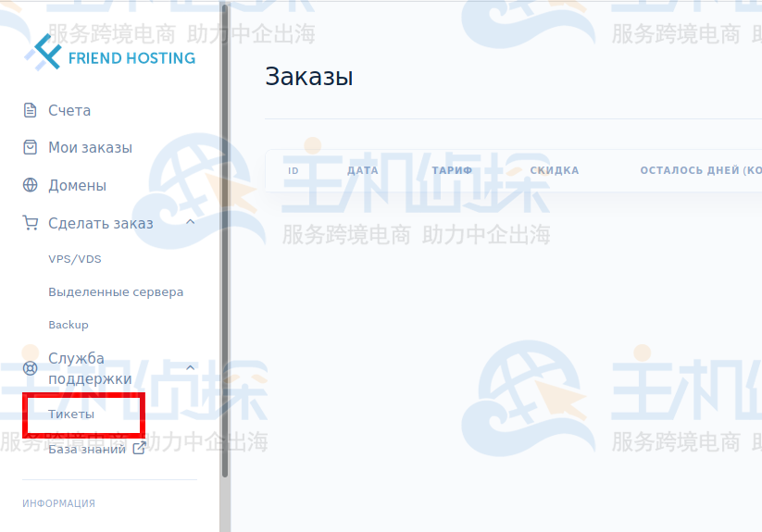Screen dimensions: 762x532
Task: Click the Сделать заказ cart icon
Action: (x=31, y=223)
